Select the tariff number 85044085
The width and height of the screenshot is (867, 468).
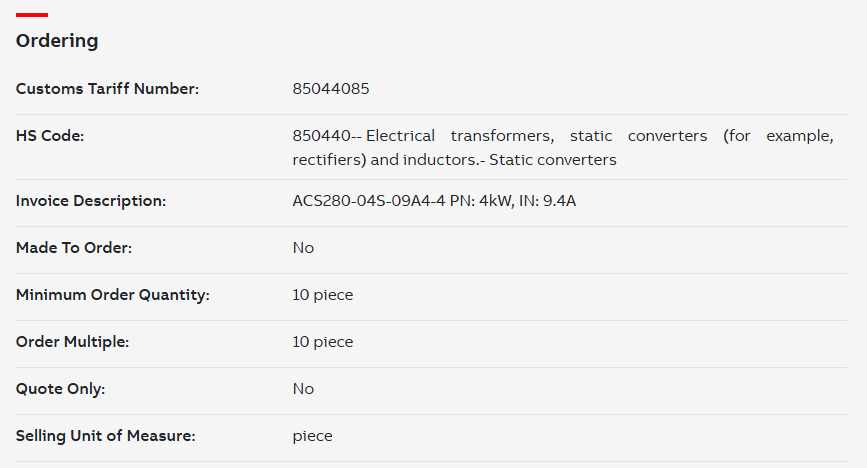coord(331,89)
